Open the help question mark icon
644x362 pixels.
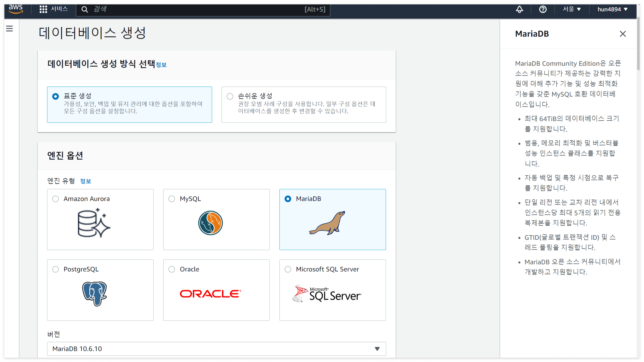point(543,9)
